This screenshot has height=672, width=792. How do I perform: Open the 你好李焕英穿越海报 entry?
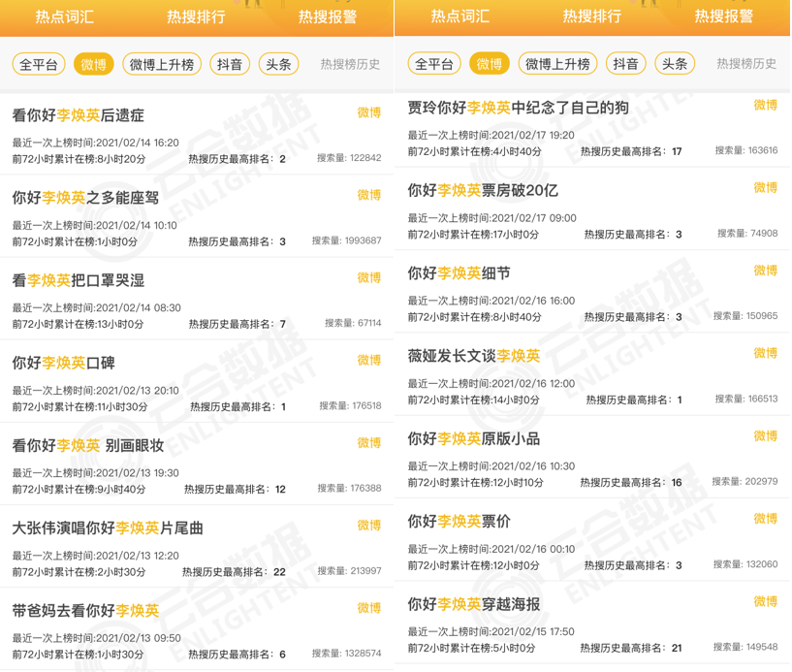click(592, 623)
